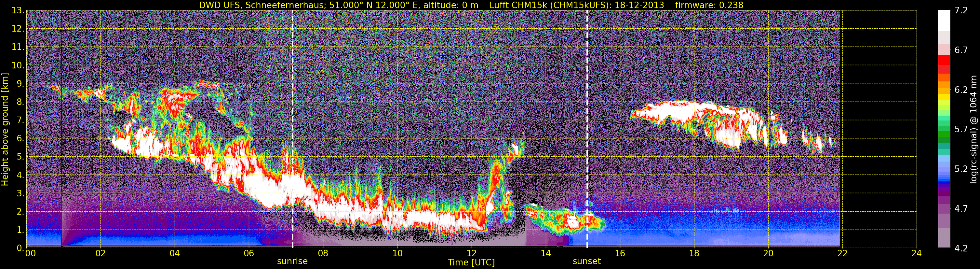This screenshot has width=980, height=269.
Task: Click the height axis tick '12.'
Action: 18,29
